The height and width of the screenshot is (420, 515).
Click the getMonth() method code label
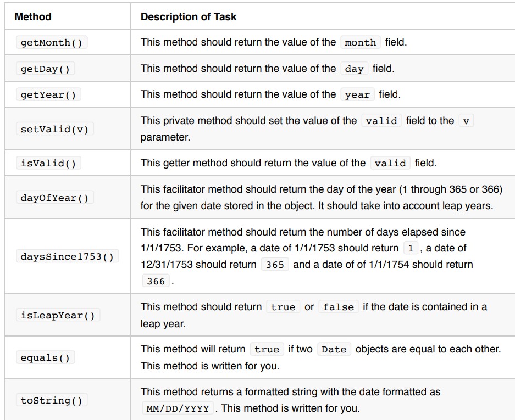52,42
